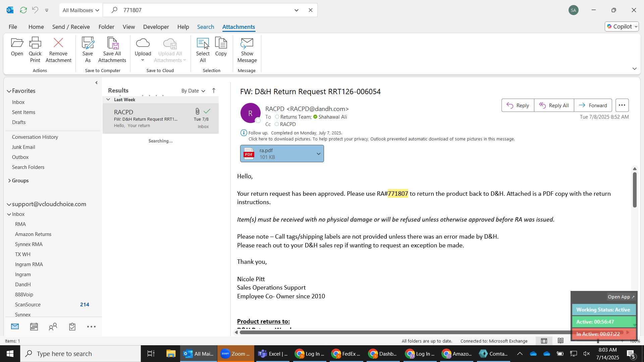The height and width of the screenshot is (362, 644).
Task: Open the Tasks view icon
Action: [x=72, y=326]
